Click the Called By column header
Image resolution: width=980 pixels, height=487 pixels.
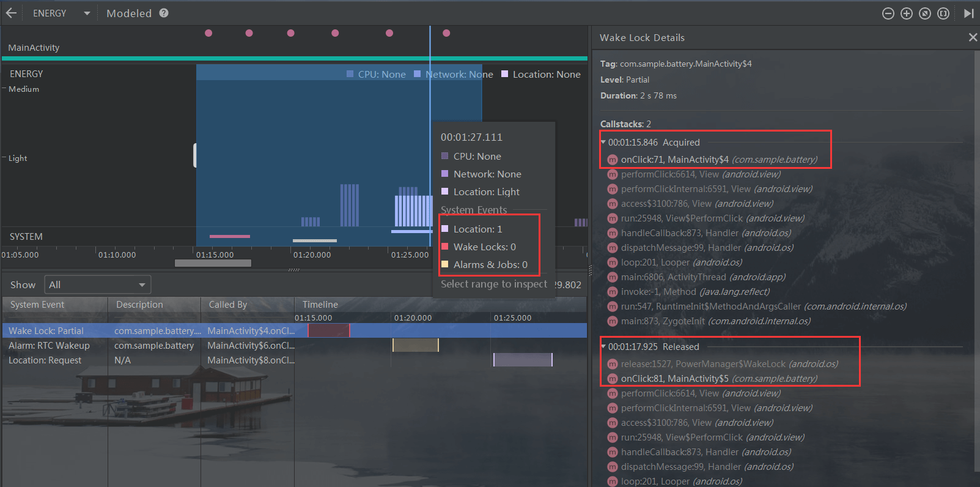point(227,305)
